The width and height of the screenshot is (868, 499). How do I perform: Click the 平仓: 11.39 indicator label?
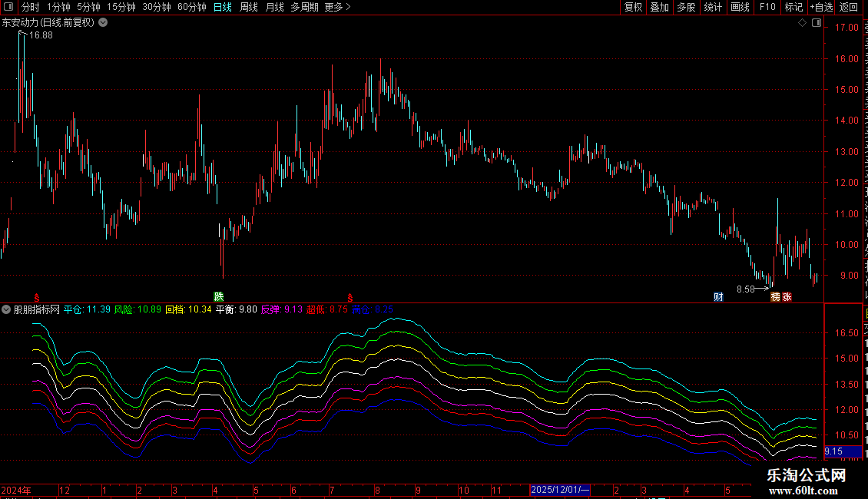click(x=87, y=310)
